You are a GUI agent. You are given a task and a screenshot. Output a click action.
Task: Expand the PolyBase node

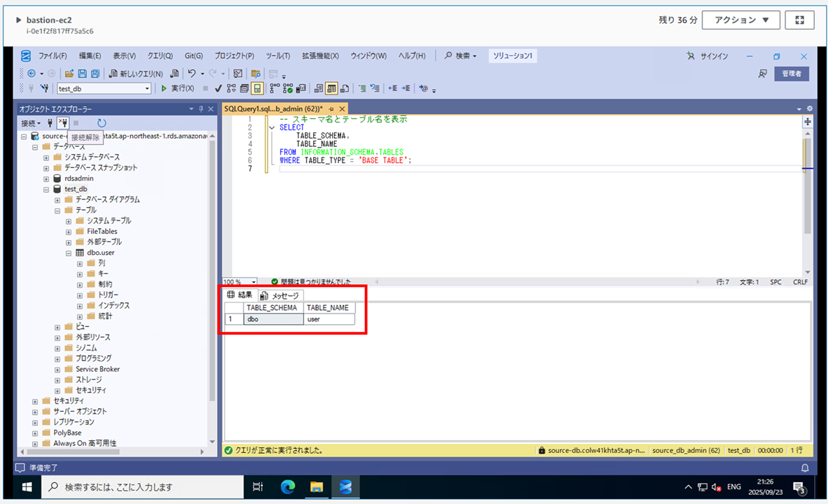click(x=35, y=433)
